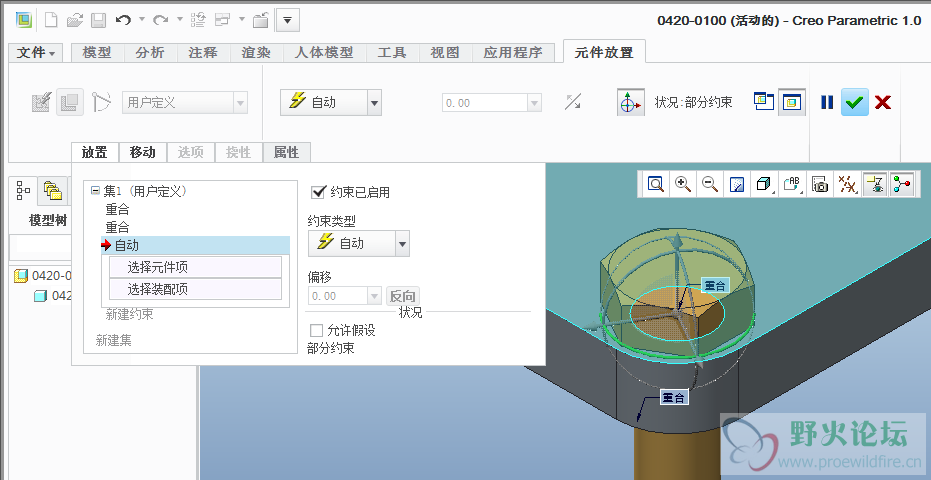931x480 pixels.
Task: Click the Repaint icon in graphics toolbar
Action: pos(737,184)
